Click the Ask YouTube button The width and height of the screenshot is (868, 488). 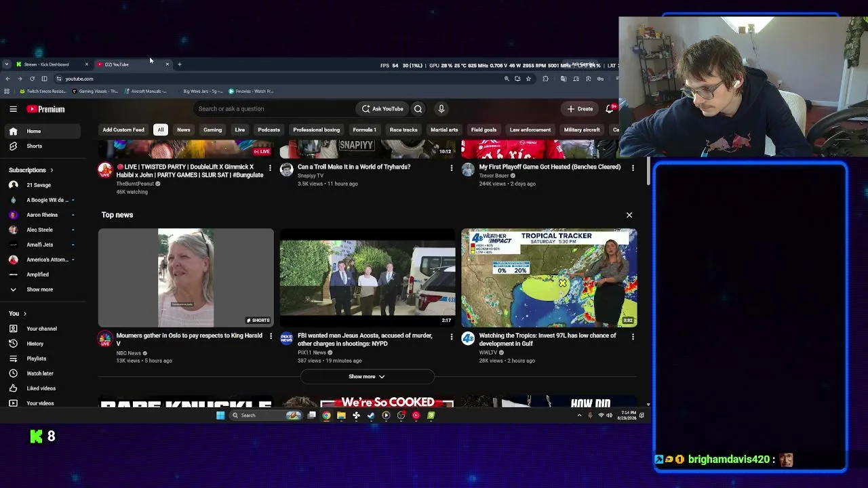pyautogui.click(x=382, y=108)
